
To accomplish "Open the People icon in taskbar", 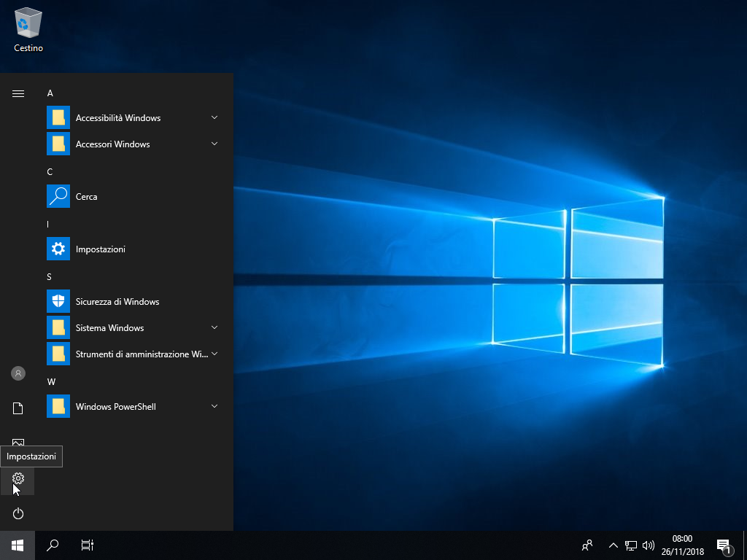I will coord(587,545).
